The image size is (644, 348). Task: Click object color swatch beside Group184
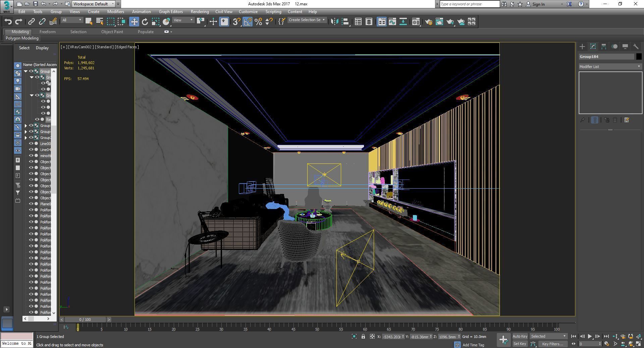pyautogui.click(x=639, y=57)
